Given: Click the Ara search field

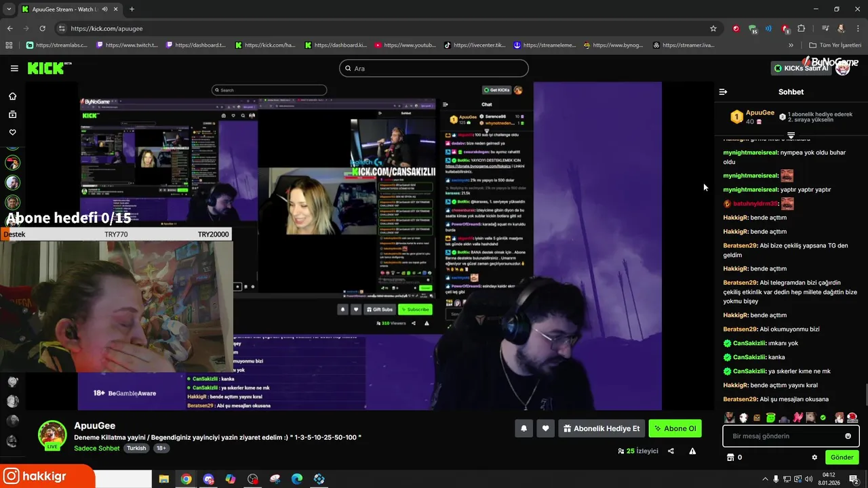Looking at the screenshot, I should coord(434,68).
